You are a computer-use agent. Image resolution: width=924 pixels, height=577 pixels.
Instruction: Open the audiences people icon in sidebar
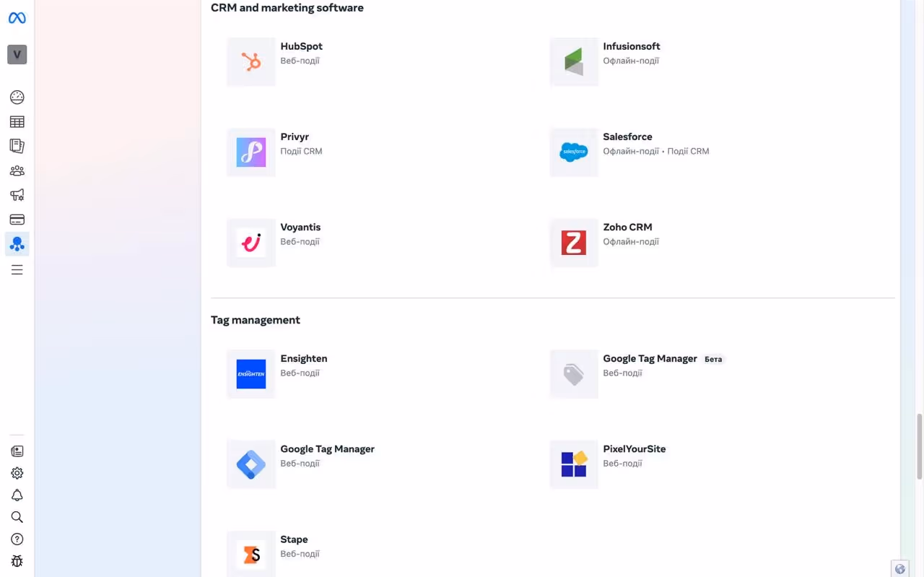pyautogui.click(x=17, y=171)
